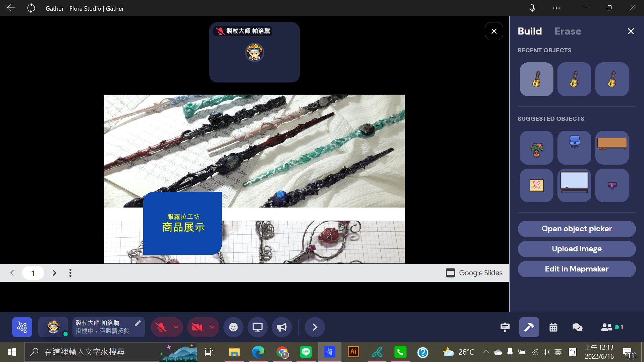Screen dimensions: 644x362
Task: Open the info board signpost icon
Action: coord(505,327)
